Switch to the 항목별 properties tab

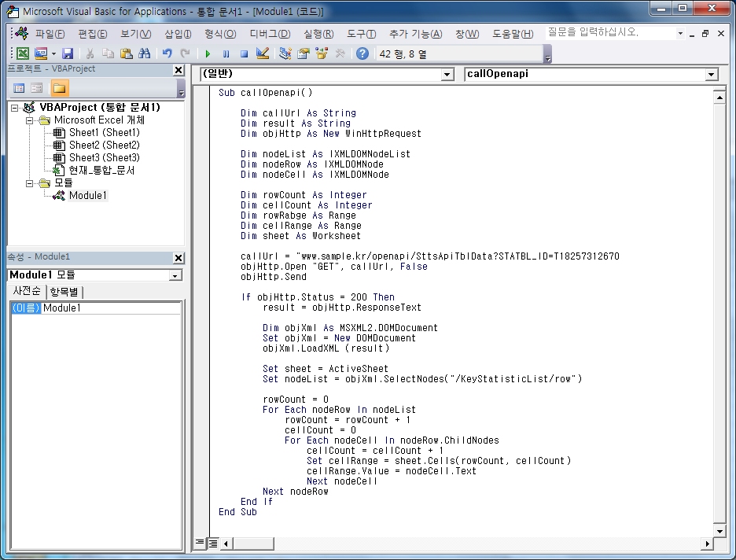[x=65, y=292]
